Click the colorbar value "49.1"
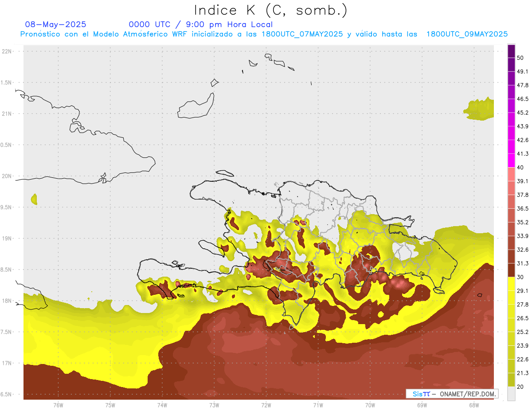 pos(523,71)
